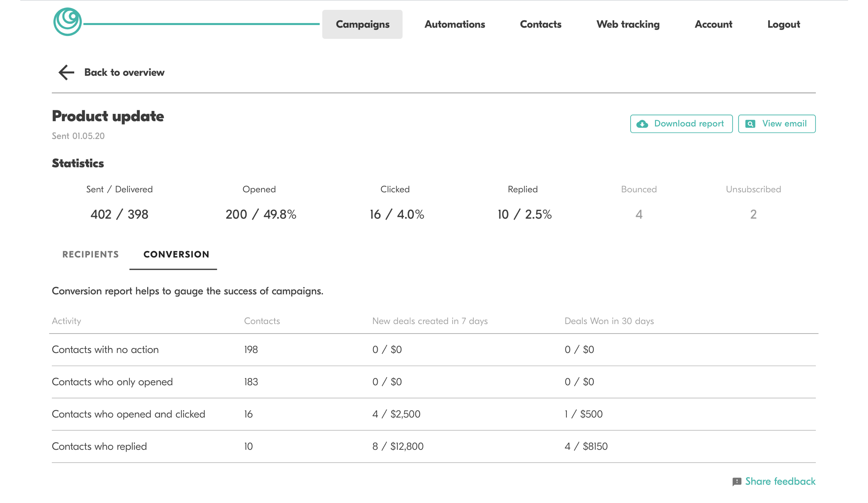Image resolution: width=868 pixels, height=503 pixels.
Task: Click the conversion report description text
Action: (187, 291)
